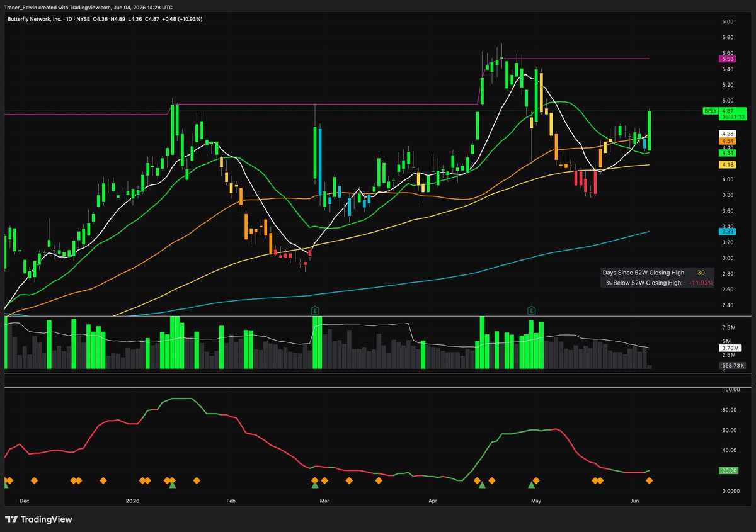The height and width of the screenshot is (532, 756).
Task: Click the 3.76M volume average label
Action: 731,348
